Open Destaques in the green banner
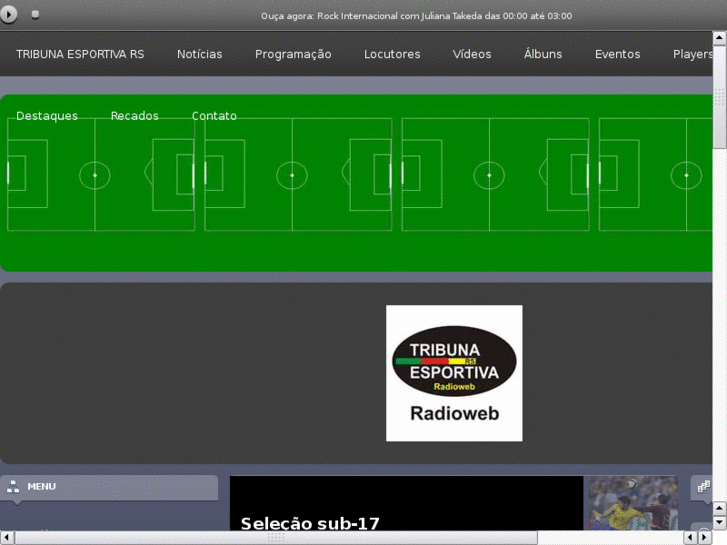 point(47,116)
